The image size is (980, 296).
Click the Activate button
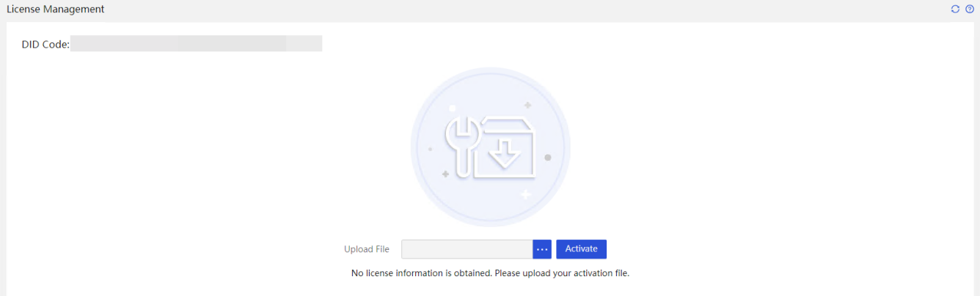point(581,249)
